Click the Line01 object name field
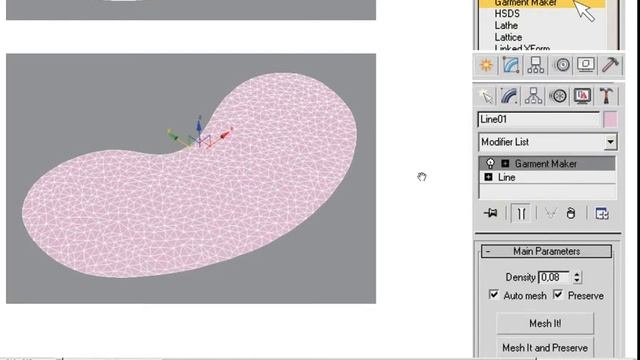 point(539,120)
